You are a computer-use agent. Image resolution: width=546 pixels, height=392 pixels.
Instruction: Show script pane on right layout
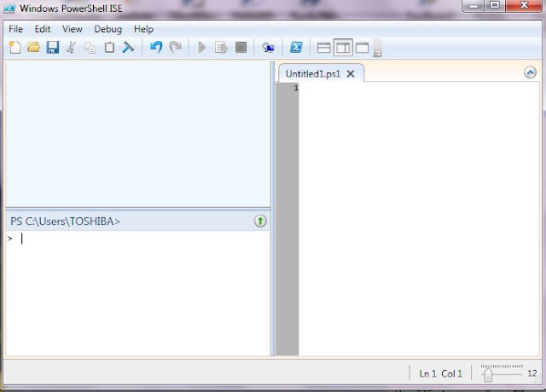(343, 48)
